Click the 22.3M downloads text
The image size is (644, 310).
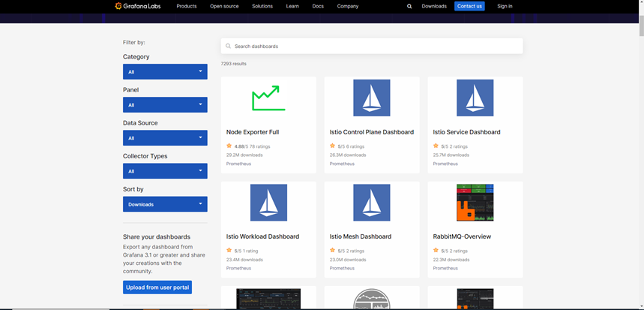[x=451, y=260]
